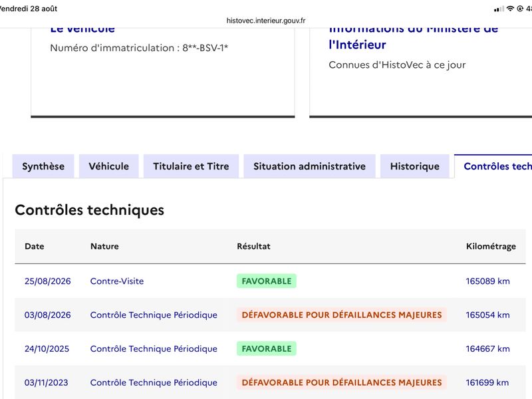Switch to the Véhicule tab
Screen dimensions: 532x399
(109, 166)
